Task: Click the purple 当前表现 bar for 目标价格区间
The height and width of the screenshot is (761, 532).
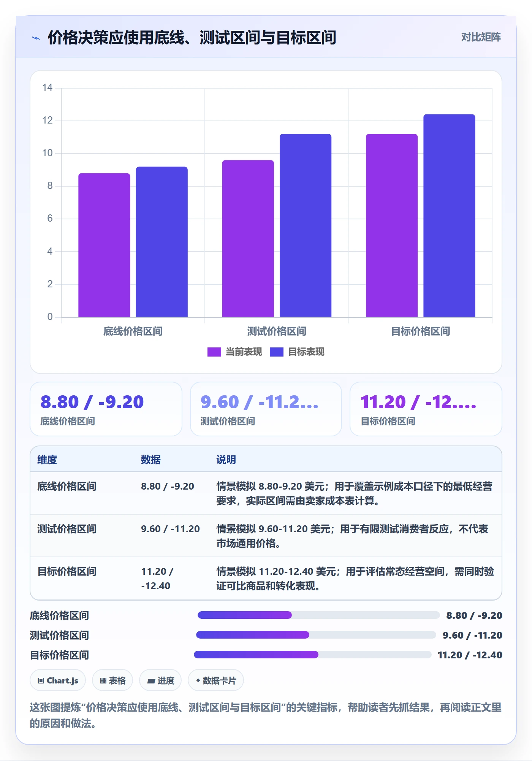Action: pyautogui.click(x=392, y=225)
